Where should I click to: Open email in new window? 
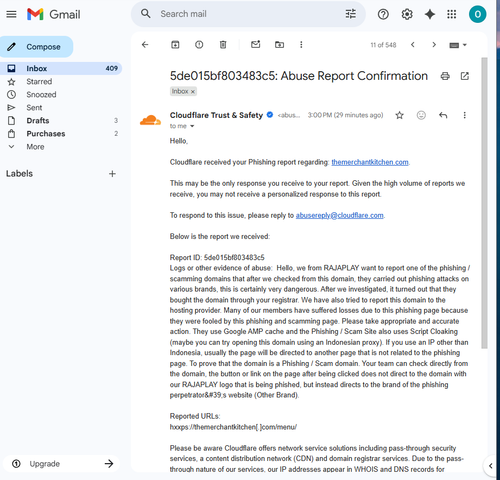(x=465, y=76)
